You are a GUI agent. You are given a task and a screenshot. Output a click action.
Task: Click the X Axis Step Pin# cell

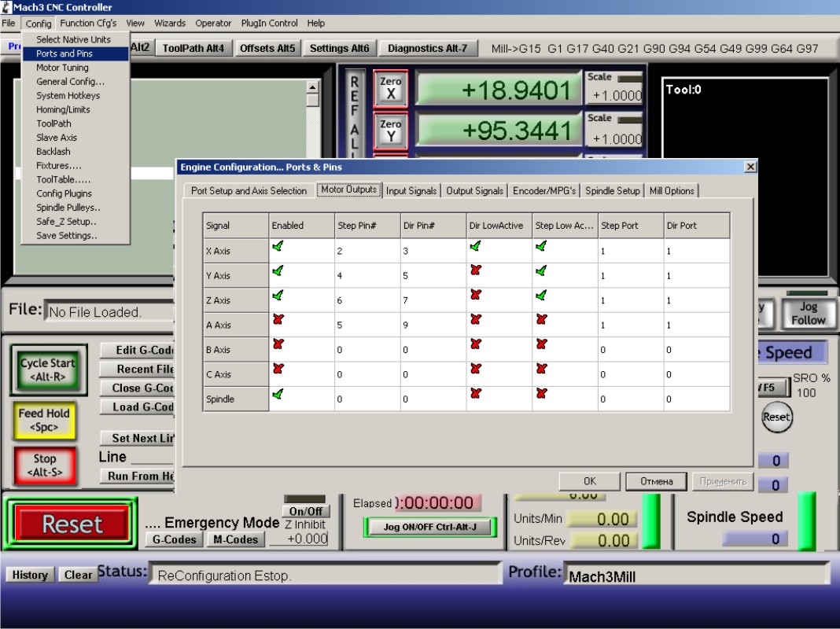[367, 252]
